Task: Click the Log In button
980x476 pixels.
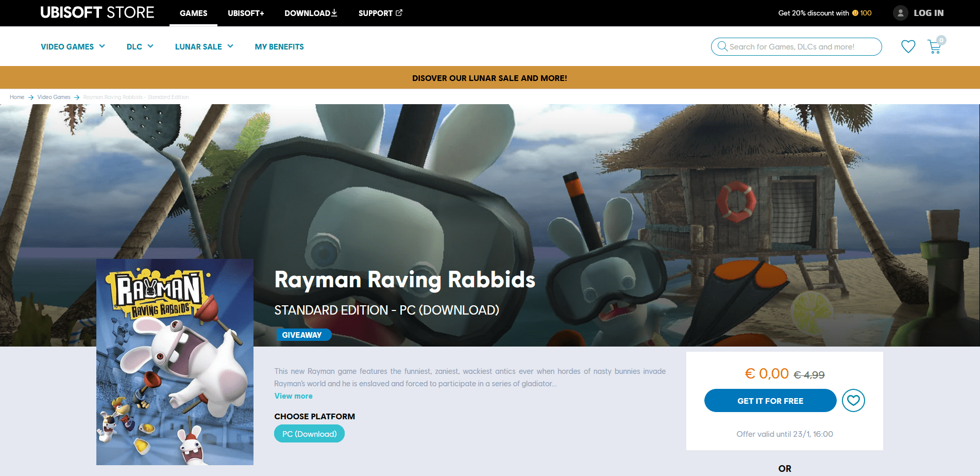Action: 928,13
